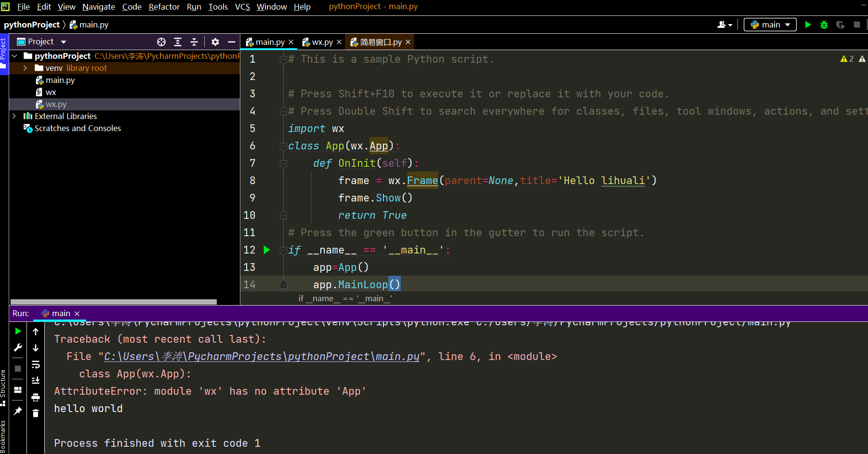This screenshot has width=868, height=454.
Task: Click the gutter run arrow on line 12
Action: coord(267,250)
